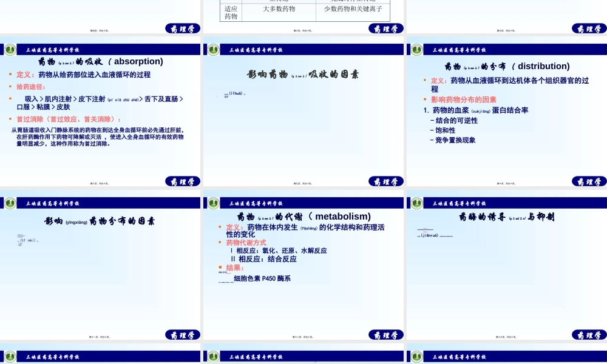Image resolution: width=607 pixels, height=364 pixels.
Task: Click the paragraph starting 从胃肠道吸收入门静脉系统
Action: pyautogui.click(x=97, y=137)
